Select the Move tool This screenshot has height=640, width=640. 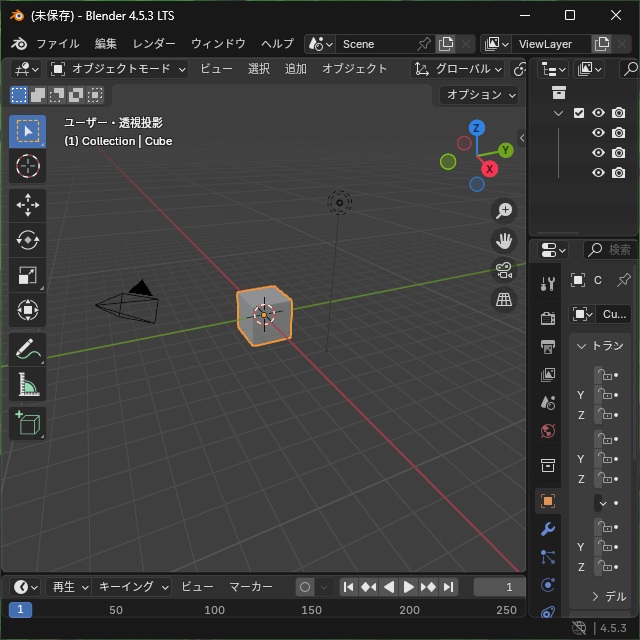click(x=27, y=205)
